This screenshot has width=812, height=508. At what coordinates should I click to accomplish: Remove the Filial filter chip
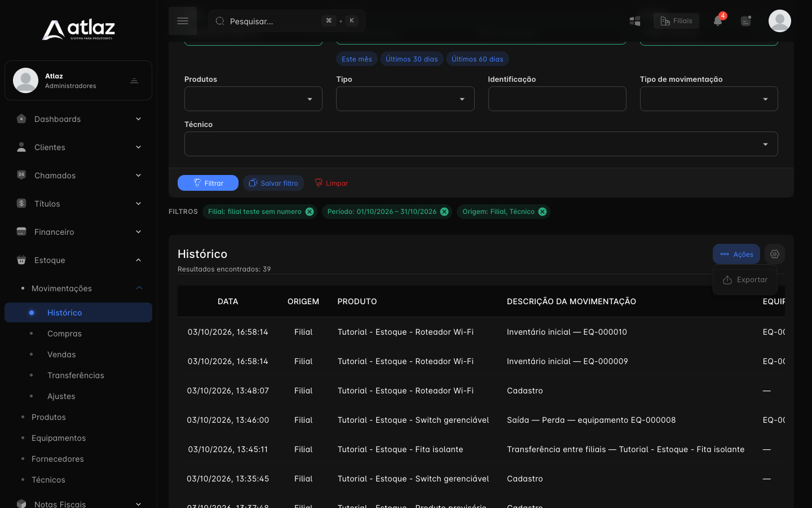310,212
